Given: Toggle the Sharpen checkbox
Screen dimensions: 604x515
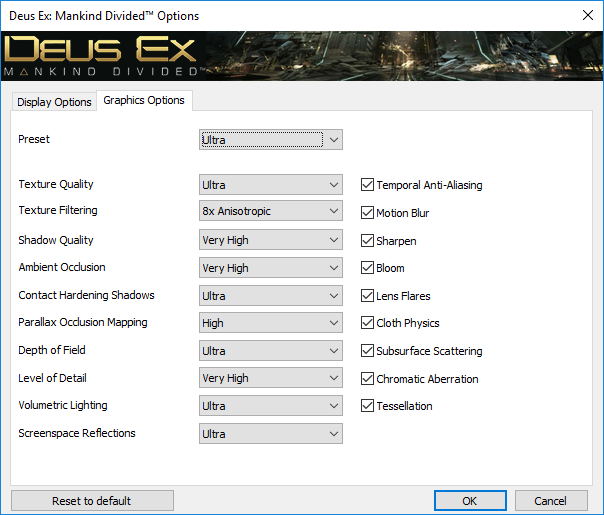Looking at the screenshot, I should pyautogui.click(x=367, y=241).
